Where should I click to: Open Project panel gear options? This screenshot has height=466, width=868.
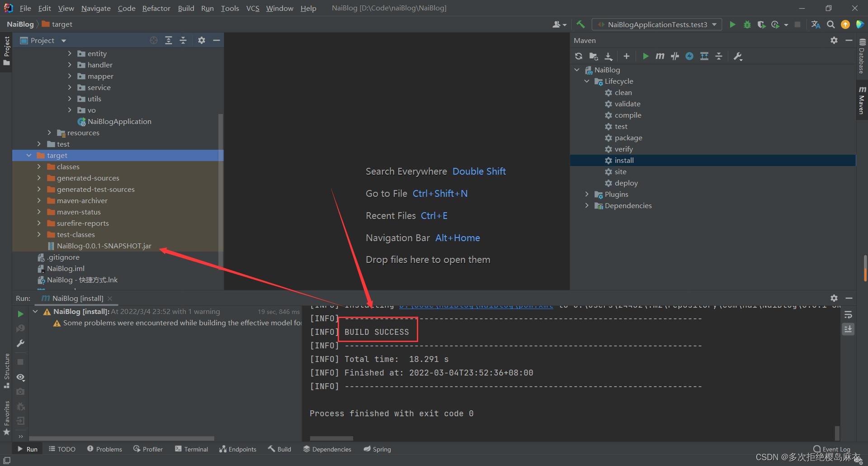click(x=202, y=40)
